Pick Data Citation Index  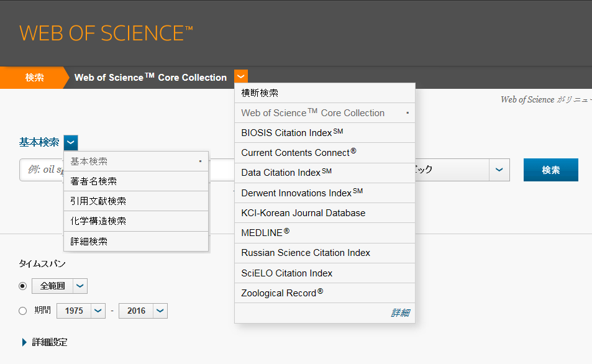(x=325, y=173)
